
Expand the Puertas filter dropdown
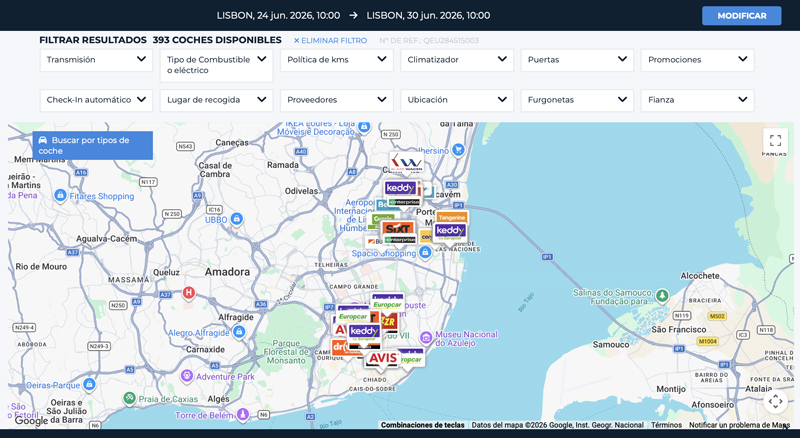click(x=578, y=60)
